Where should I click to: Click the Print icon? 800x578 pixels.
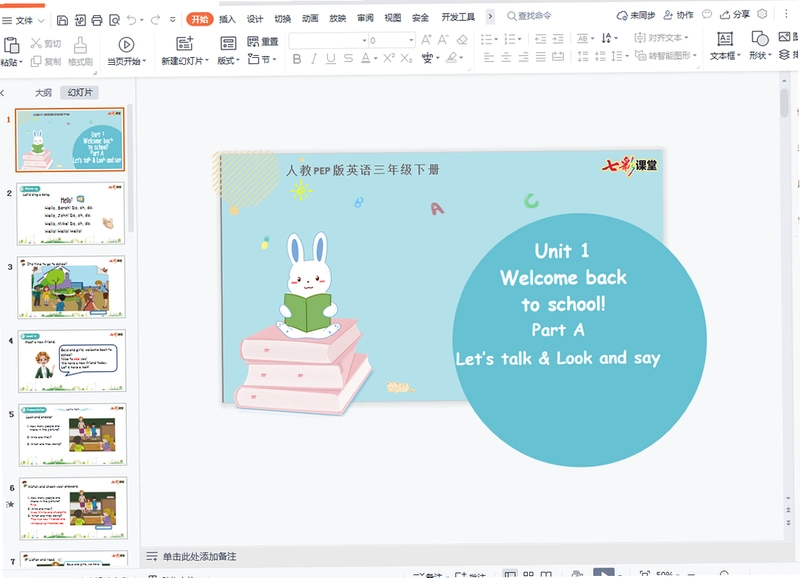pyautogui.click(x=97, y=20)
